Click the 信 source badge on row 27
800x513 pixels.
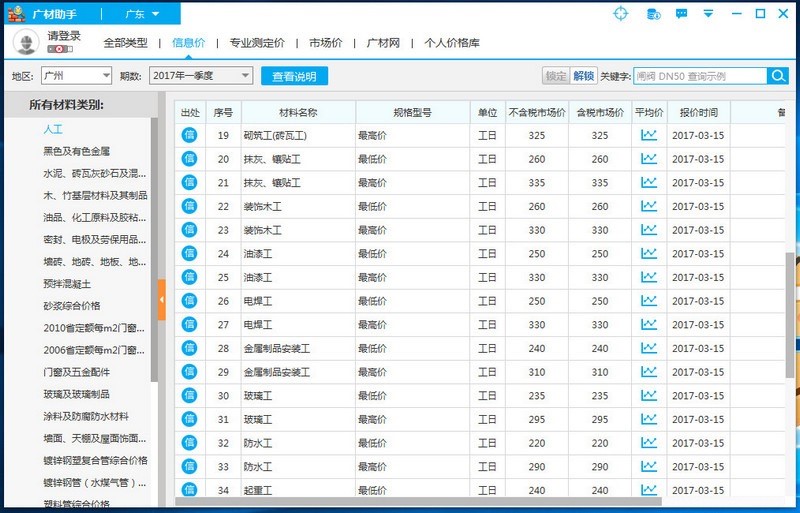click(189, 325)
